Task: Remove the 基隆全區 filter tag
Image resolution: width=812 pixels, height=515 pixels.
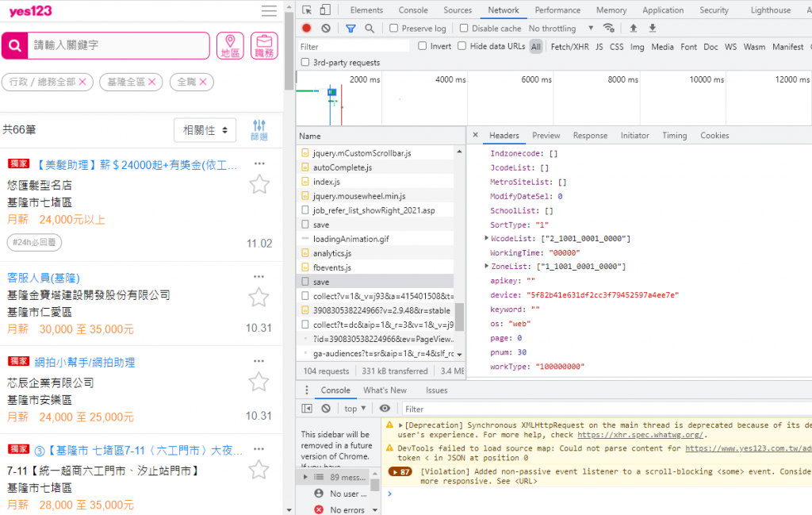Action: click(x=151, y=82)
